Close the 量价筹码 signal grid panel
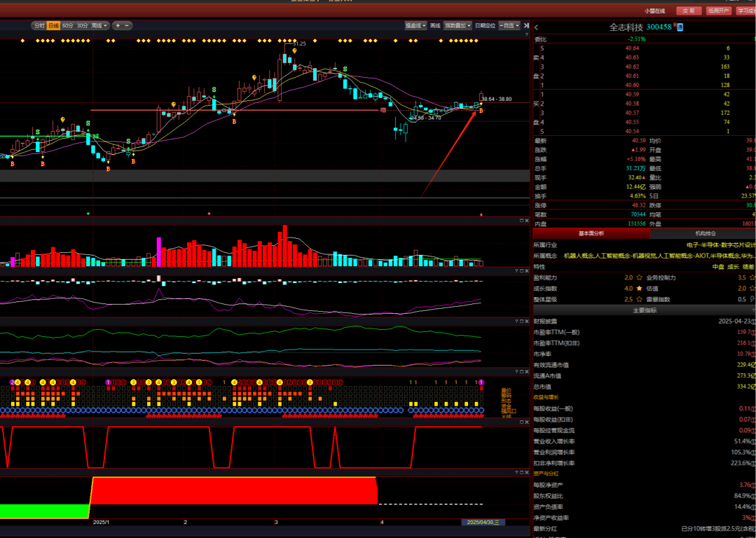Viewport: 756px width, 538px height. [x=526, y=372]
